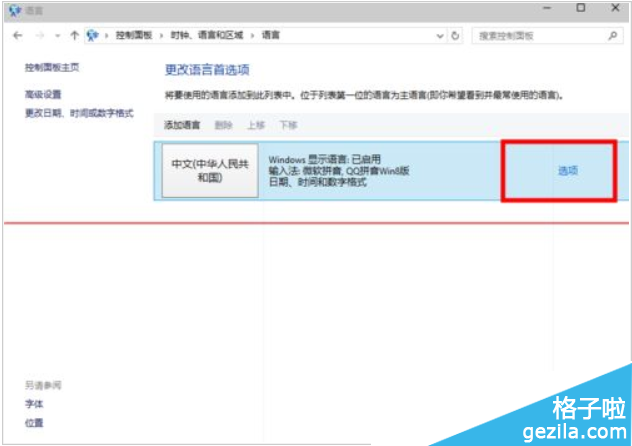Click the Windows 显示语言: 已启用 text

(324, 159)
